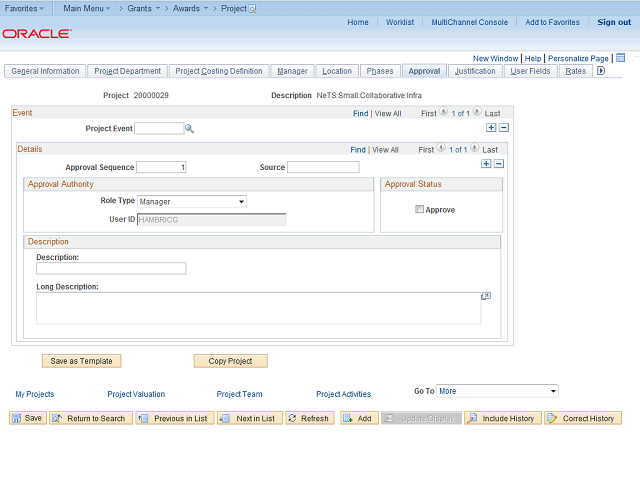The image size is (640, 480).
Task: Enable the Approve checkbox
Action: pos(420,209)
